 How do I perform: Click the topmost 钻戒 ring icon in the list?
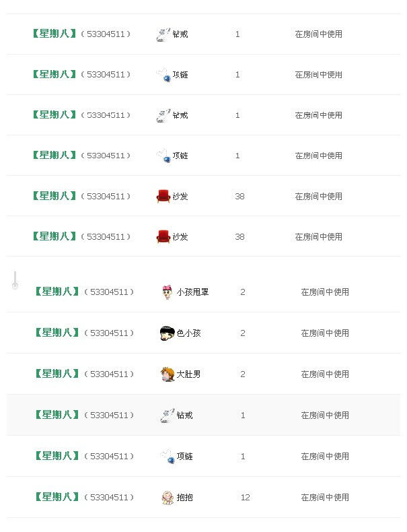[x=163, y=34]
